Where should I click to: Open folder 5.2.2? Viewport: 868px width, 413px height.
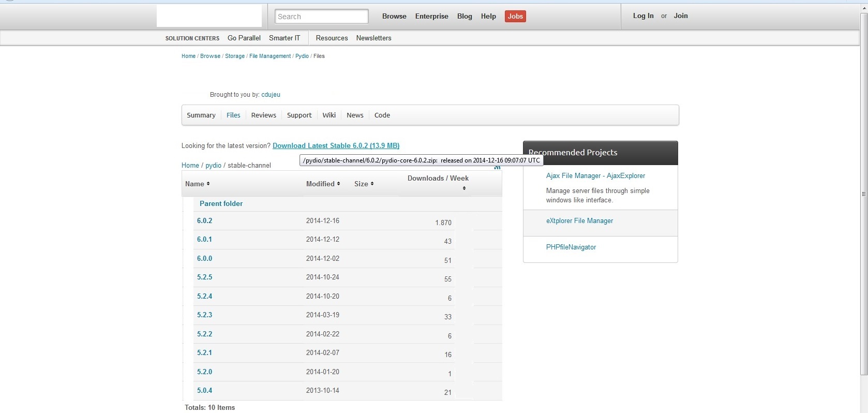point(204,334)
